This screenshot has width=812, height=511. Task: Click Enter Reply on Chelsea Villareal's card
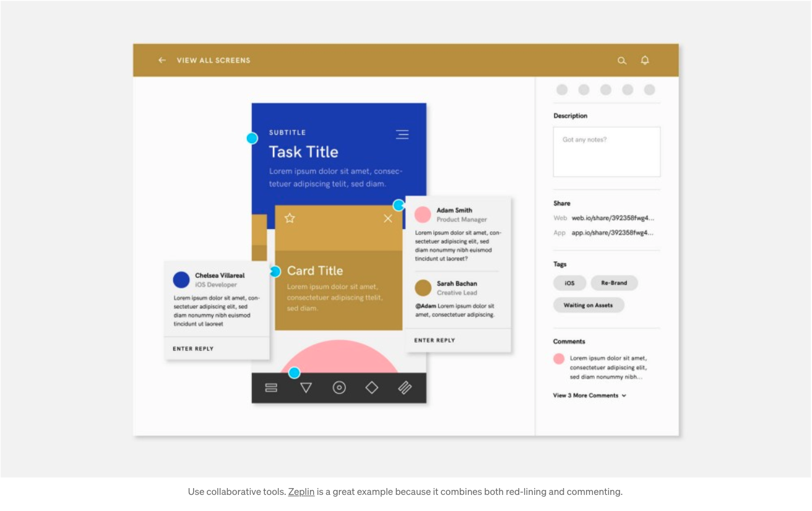point(193,349)
